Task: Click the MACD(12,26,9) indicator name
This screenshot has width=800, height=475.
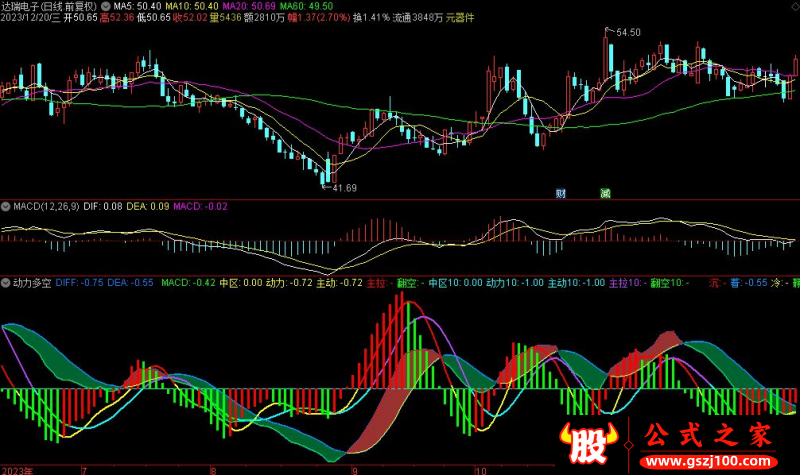Action: pos(46,207)
